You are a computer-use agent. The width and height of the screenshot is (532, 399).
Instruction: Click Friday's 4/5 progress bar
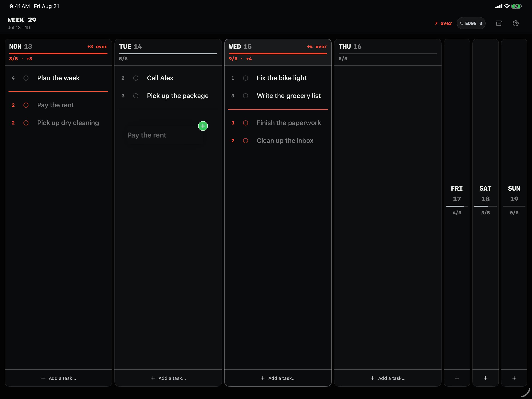click(x=457, y=206)
